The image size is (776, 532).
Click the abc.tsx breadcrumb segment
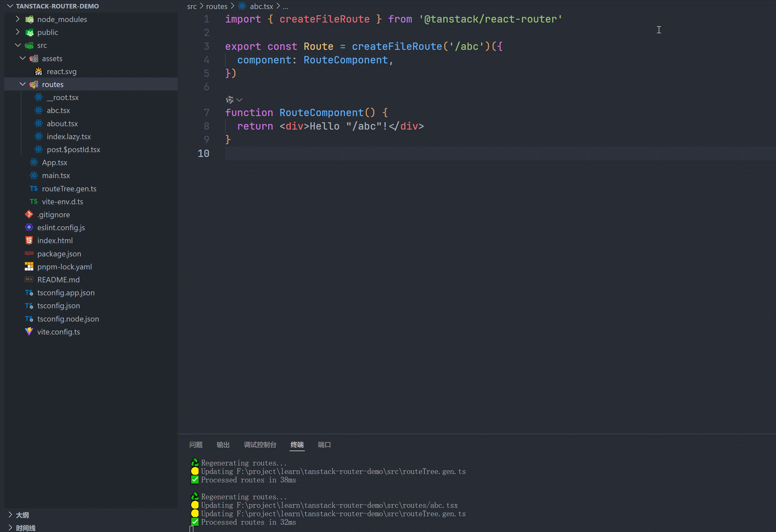pos(261,6)
